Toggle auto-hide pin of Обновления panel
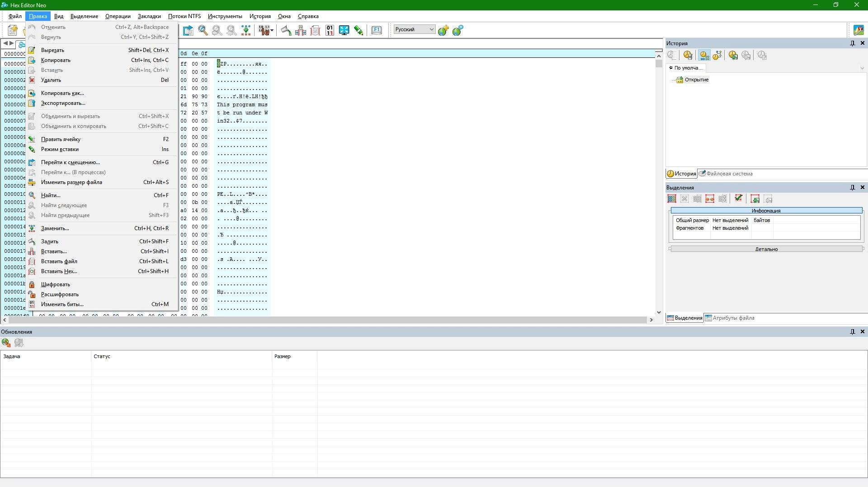868x487 pixels. (x=853, y=331)
